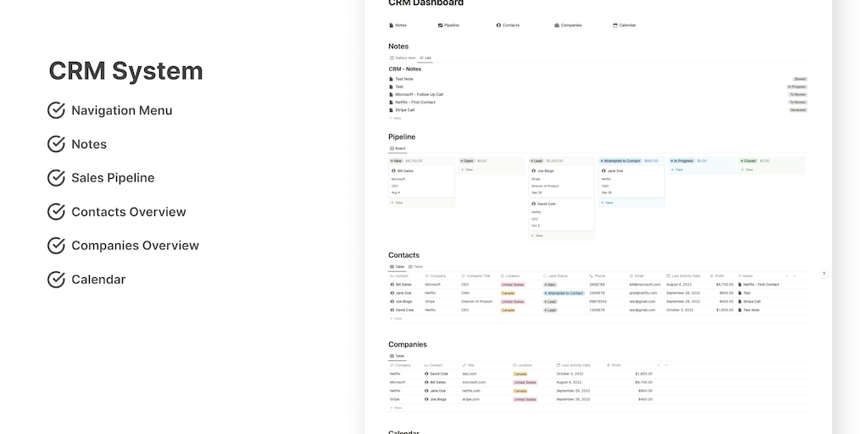Open the ellipsis menu in Companies table header
Image resolution: width=868 pixels, height=434 pixels.
tap(666, 365)
